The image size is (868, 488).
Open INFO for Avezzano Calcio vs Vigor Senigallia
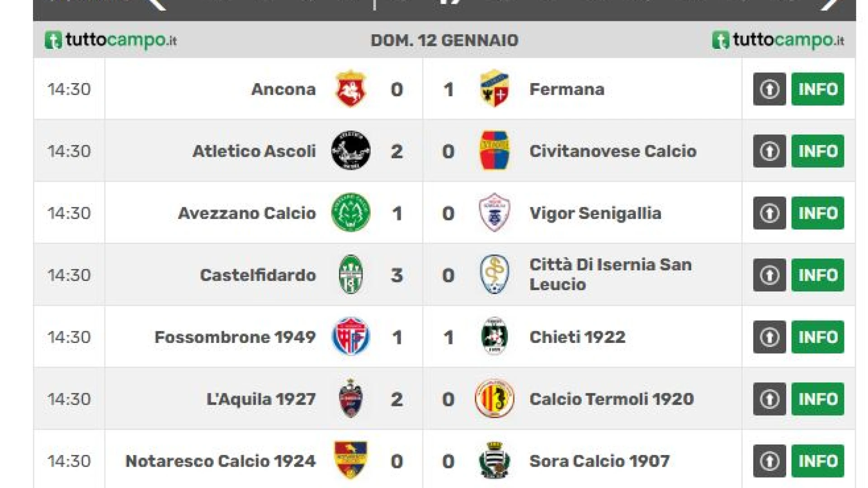pos(817,213)
